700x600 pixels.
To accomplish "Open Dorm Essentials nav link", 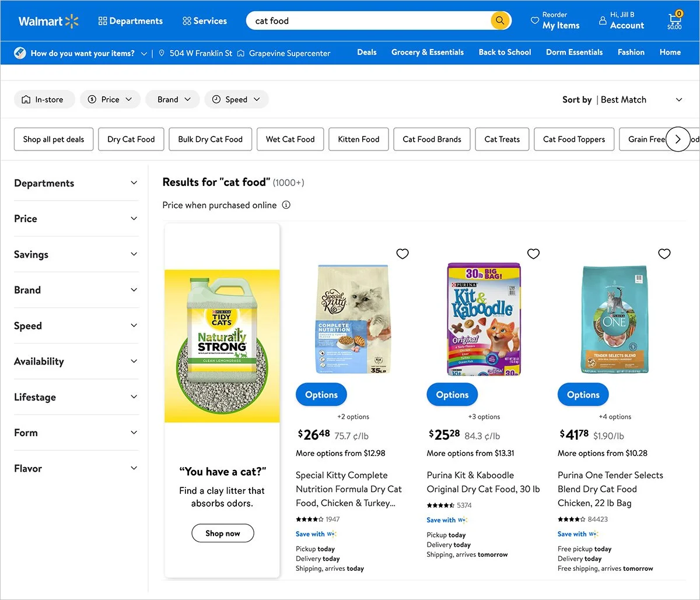I will coord(575,52).
